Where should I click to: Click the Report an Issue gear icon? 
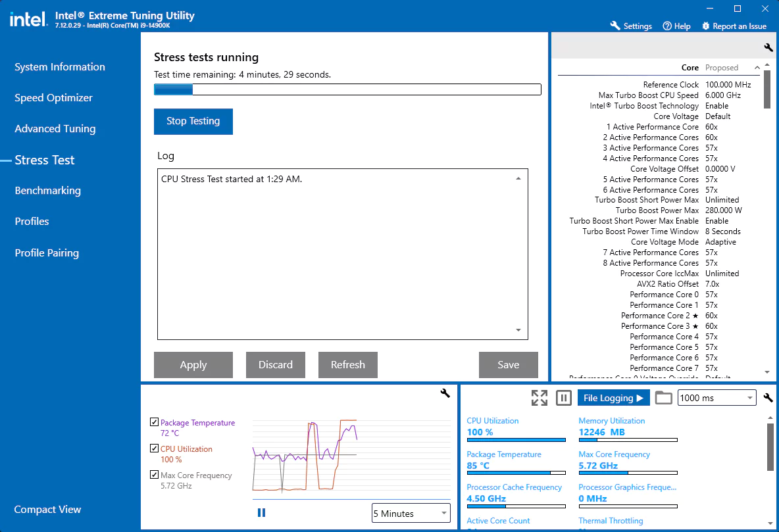(705, 26)
